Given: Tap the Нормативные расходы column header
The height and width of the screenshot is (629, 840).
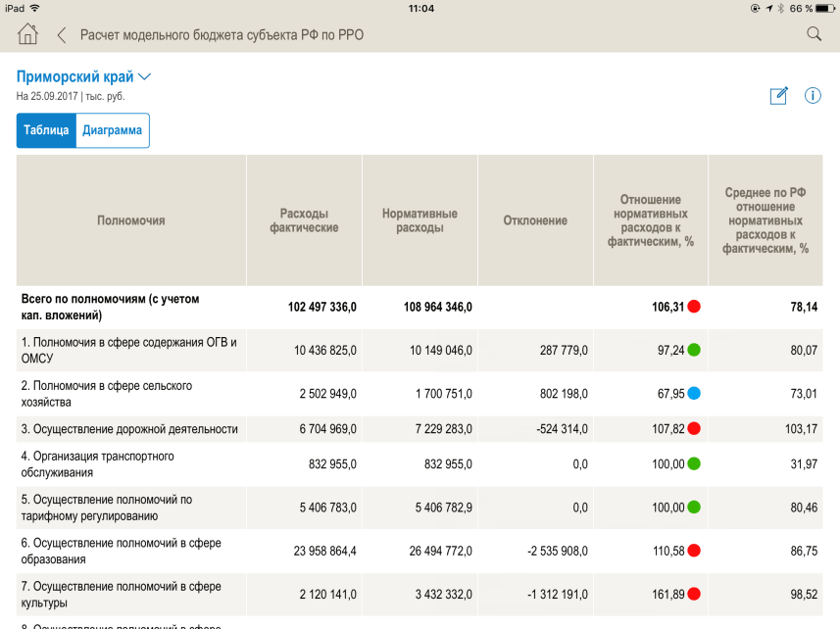Looking at the screenshot, I should (420, 220).
